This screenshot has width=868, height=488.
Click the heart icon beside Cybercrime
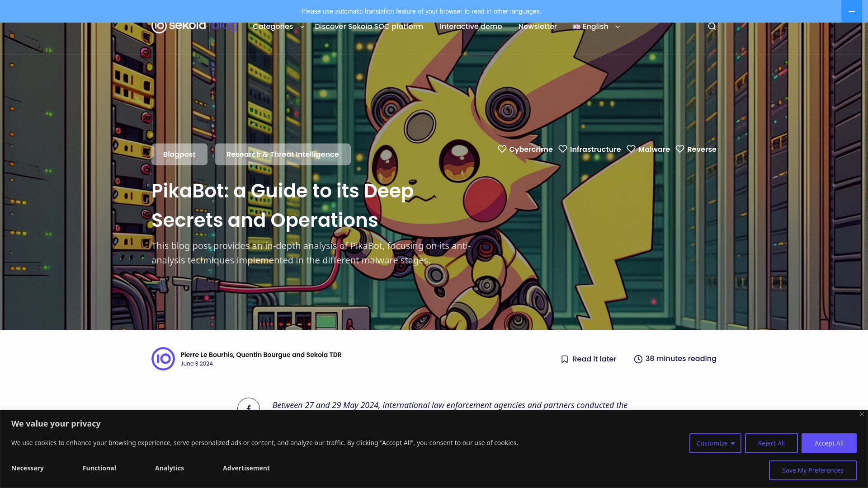tap(502, 149)
